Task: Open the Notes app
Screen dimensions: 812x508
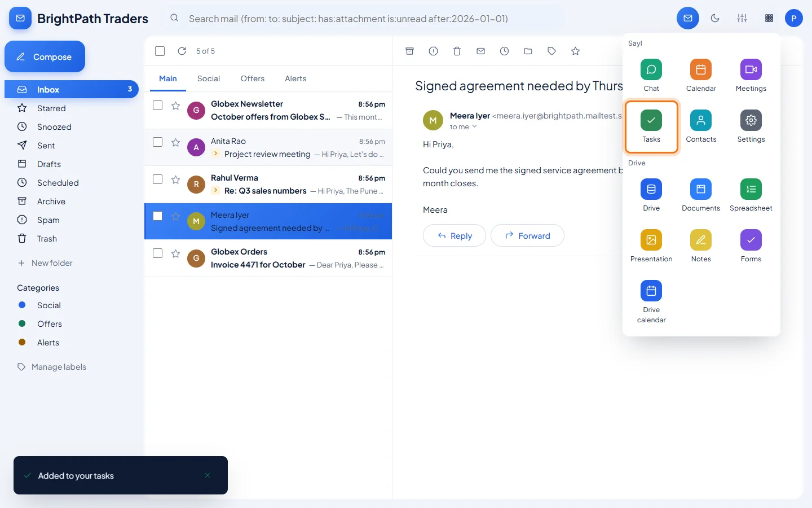Action: (x=701, y=246)
